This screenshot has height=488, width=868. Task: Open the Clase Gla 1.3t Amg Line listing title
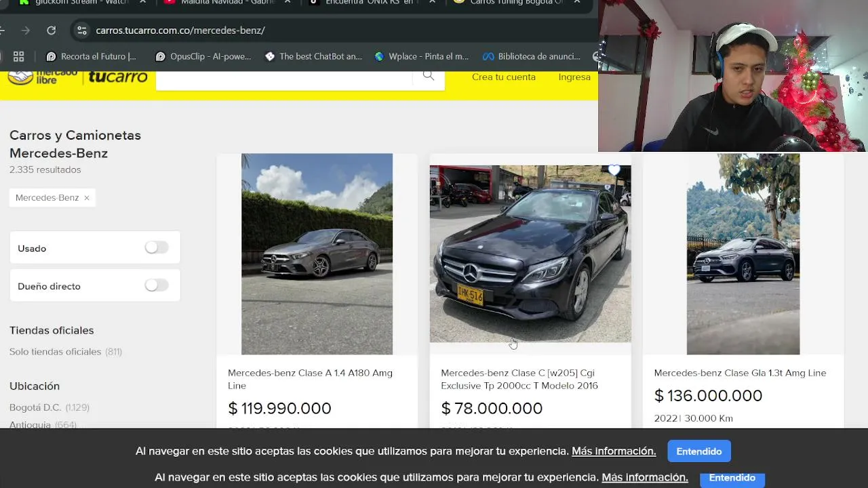[x=740, y=373]
